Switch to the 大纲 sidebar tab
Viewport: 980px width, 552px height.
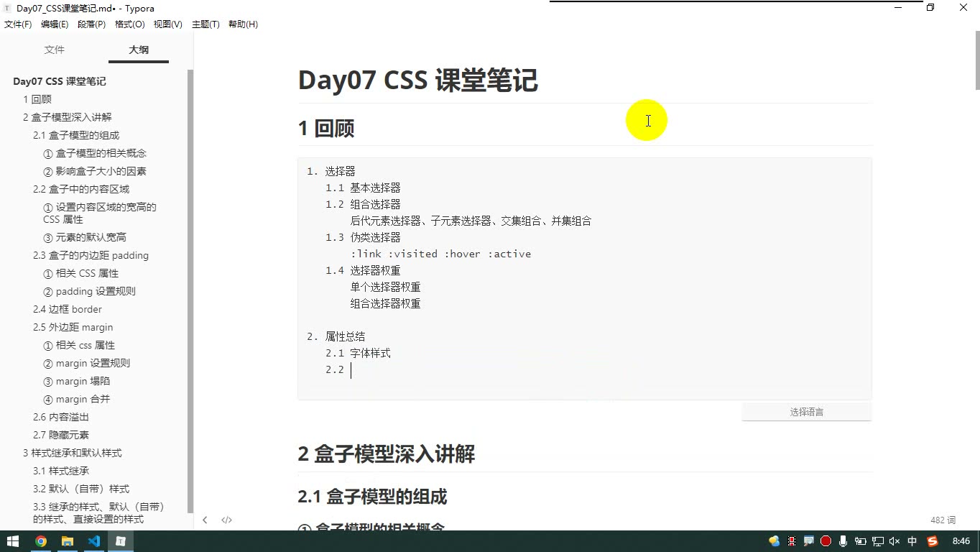coord(139,50)
